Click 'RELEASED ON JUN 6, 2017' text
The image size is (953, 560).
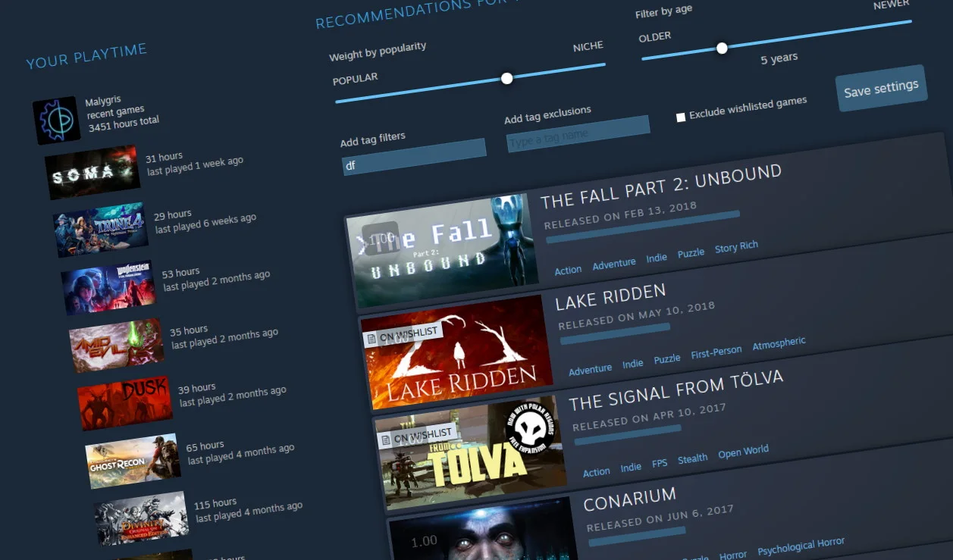pyautogui.click(x=660, y=518)
